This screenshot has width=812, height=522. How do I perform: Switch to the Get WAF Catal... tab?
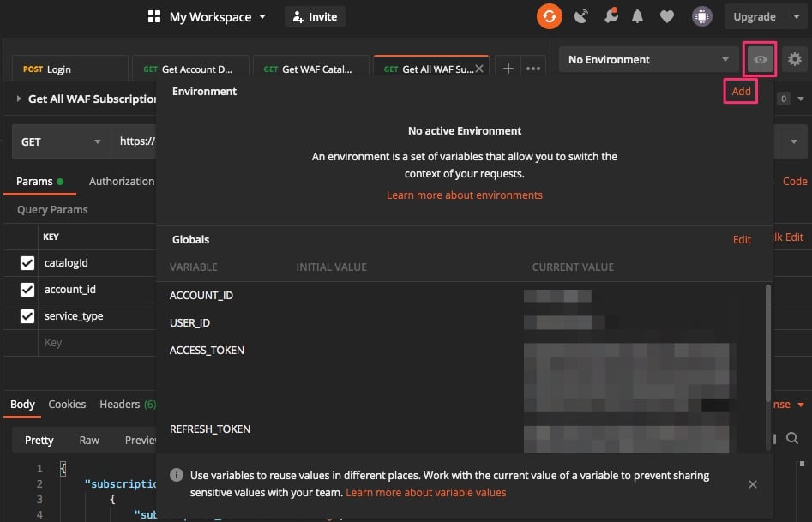[x=310, y=69]
